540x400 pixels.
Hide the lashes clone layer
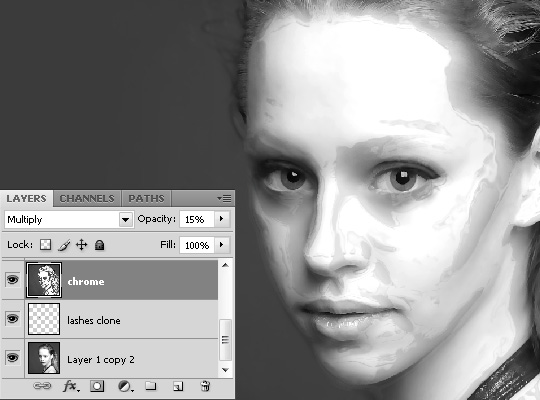click(12, 319)
